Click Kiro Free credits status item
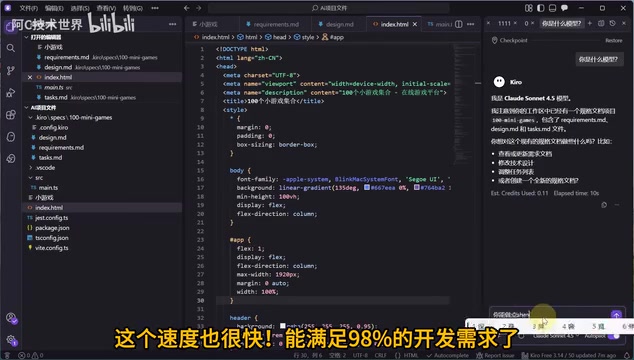 569,356
